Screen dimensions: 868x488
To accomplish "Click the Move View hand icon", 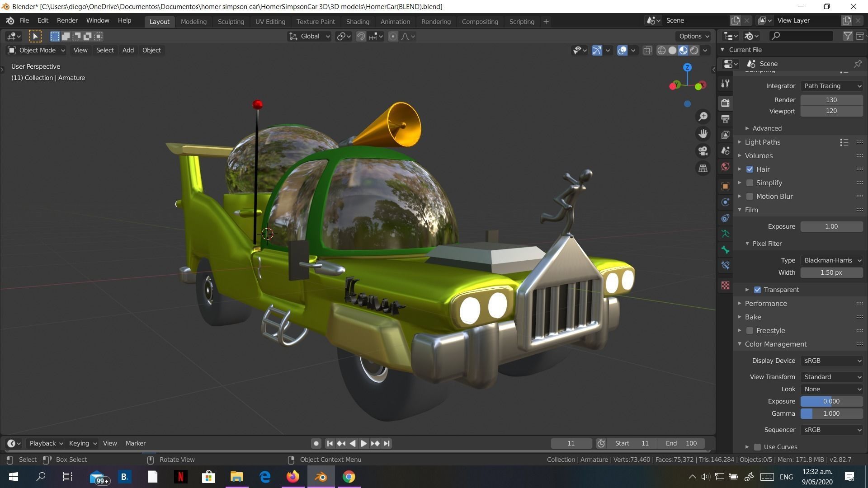I will (x=703, y=134).
